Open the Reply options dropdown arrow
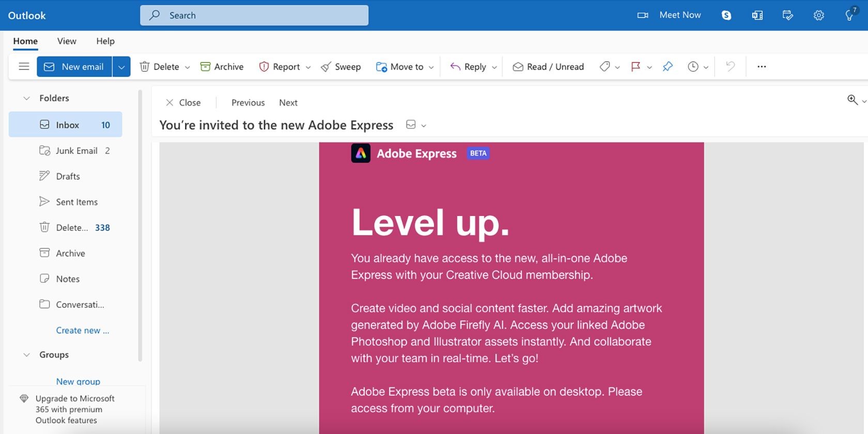 click(494, 67)
